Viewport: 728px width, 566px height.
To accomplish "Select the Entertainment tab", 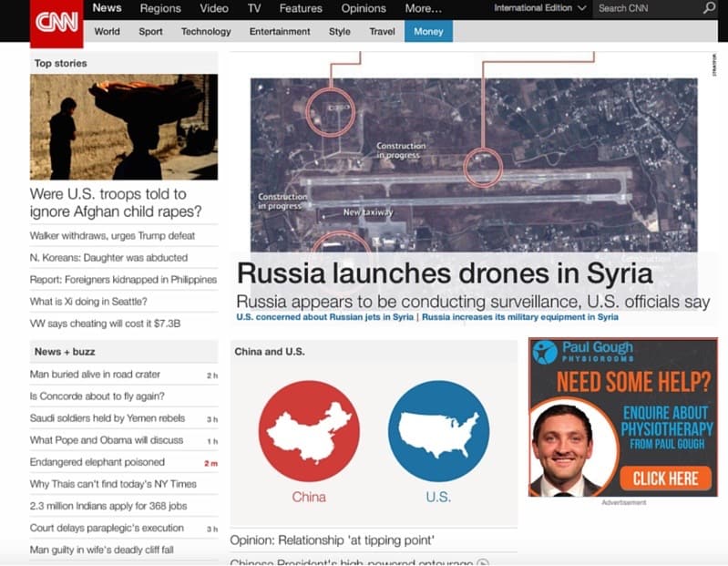I will coord(280,32).
